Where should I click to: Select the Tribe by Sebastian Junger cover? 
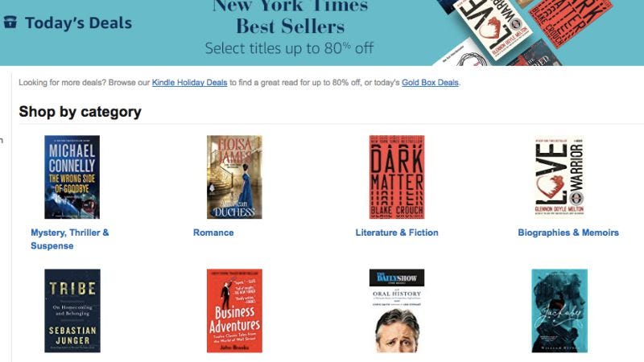72,311
